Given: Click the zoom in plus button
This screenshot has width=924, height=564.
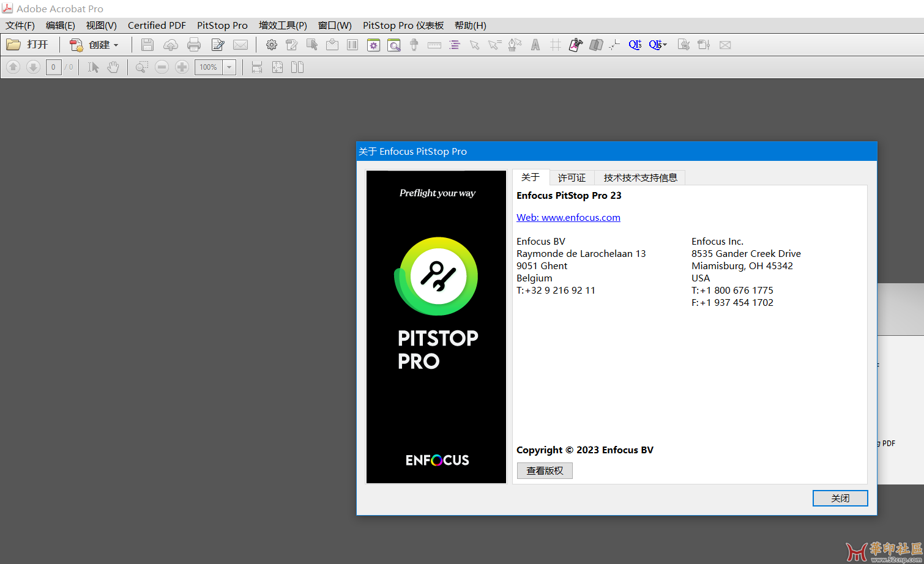Looking at the screenshot, I should [182, 67].
